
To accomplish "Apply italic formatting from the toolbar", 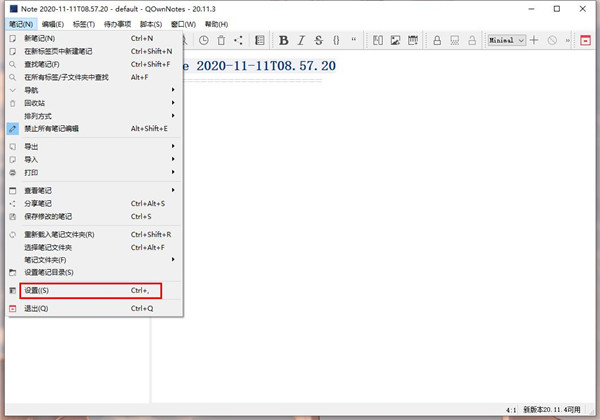I will tap(301, 40).
